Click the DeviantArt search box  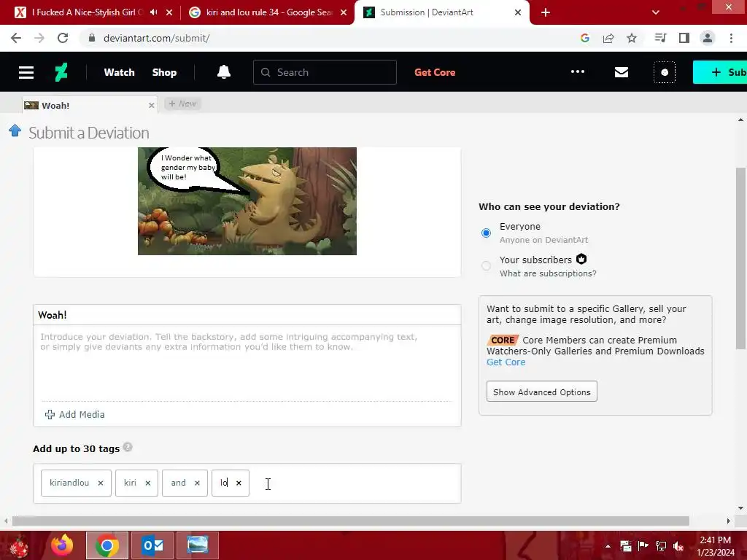click(325, 72)
